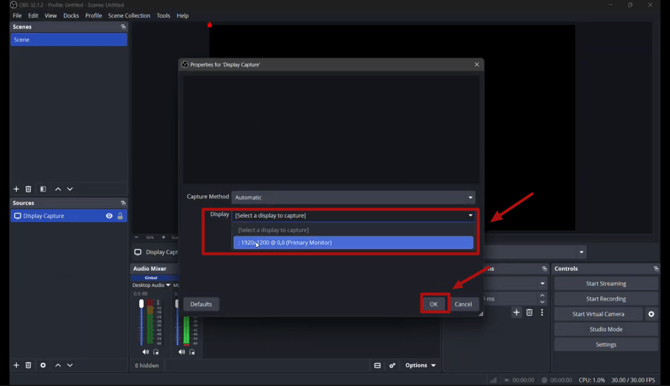Screen dimensions: 670x386
Task: Click the network status icon in status bar
Action: click(x=493, y=380)
